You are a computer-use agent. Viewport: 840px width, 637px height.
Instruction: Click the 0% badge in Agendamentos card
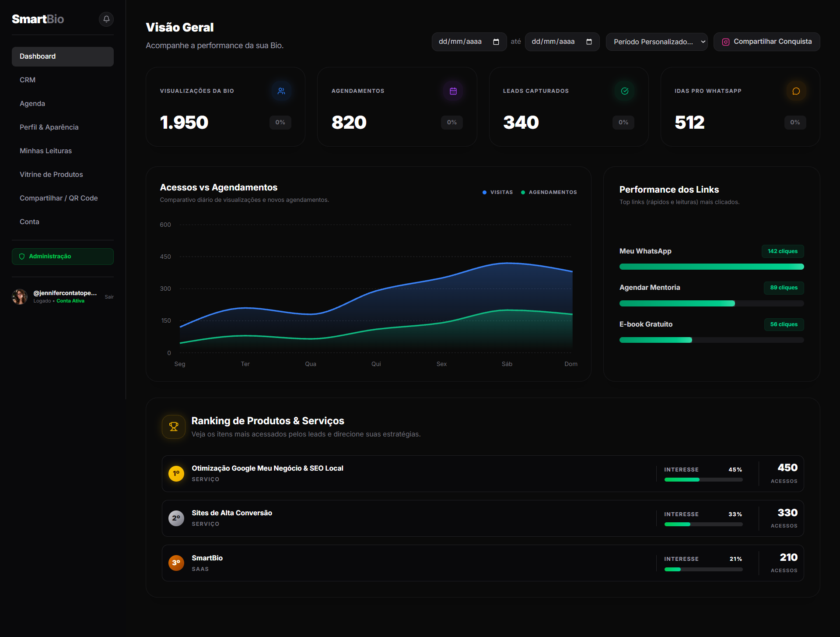click(452, 123)
